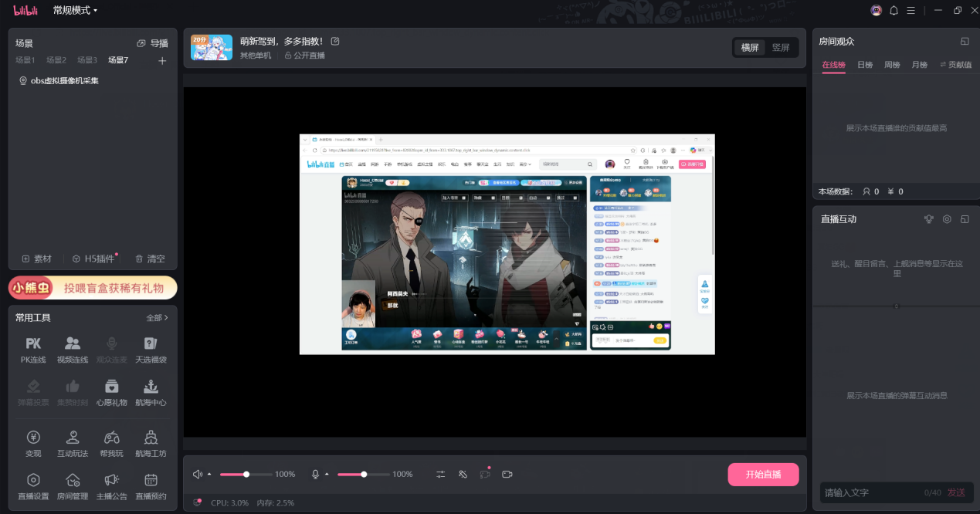Open the audio mixer settings icon
Image resolution: width=980 pixels, height=514 pixels.
[440, 474]
